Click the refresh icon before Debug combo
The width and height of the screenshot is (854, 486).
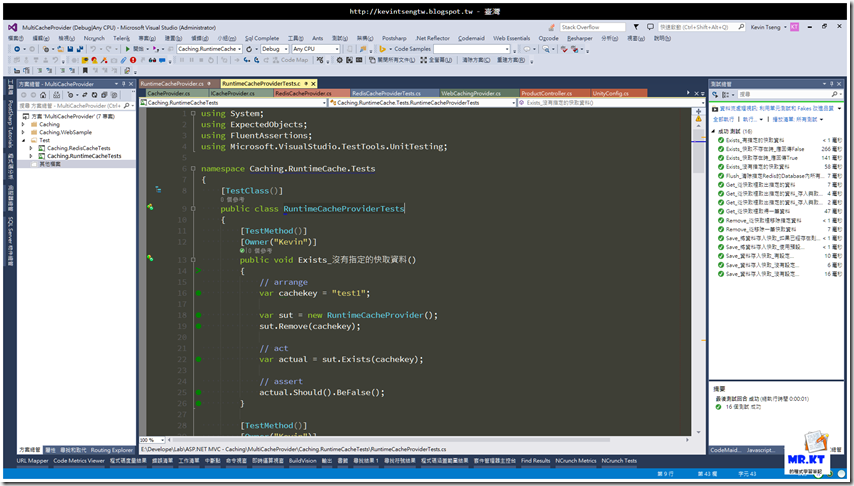point(249,49)
